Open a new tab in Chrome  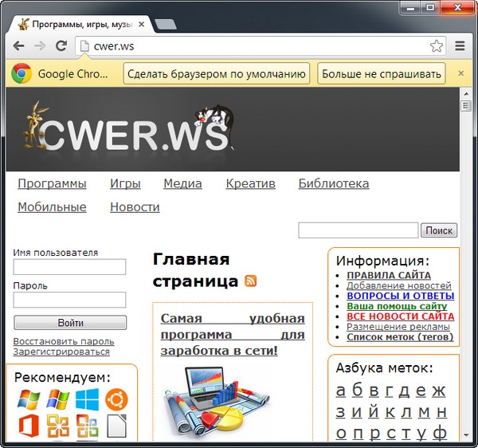tap(166, 24)
